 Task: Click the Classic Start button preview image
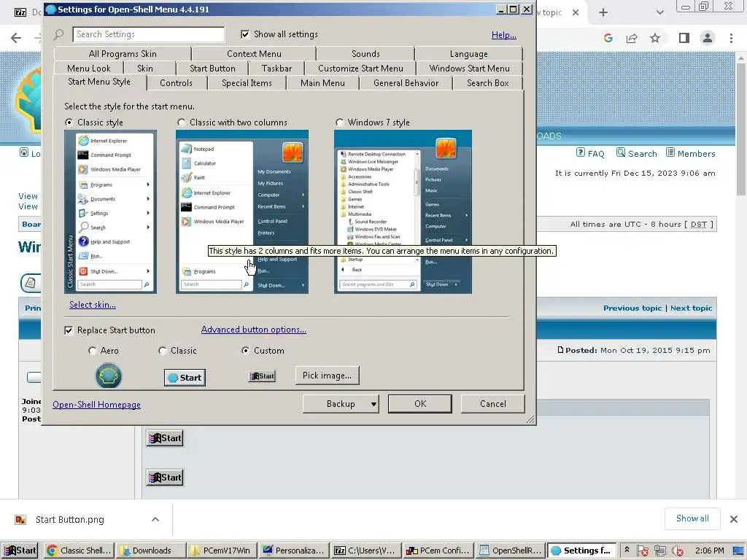click(185, 378)
